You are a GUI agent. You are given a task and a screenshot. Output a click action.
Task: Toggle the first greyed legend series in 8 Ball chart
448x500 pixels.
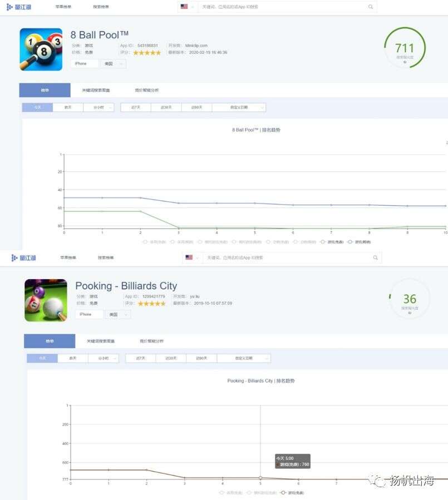coord(155,242)
